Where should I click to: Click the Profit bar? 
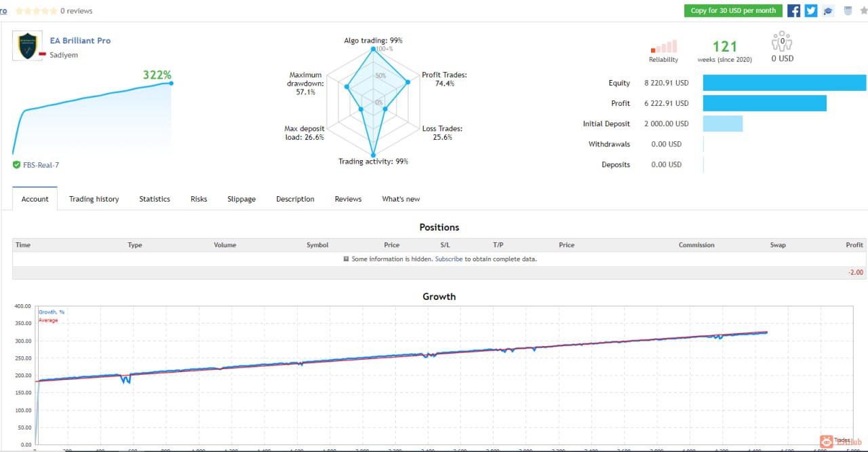click(x=765, y=103)
